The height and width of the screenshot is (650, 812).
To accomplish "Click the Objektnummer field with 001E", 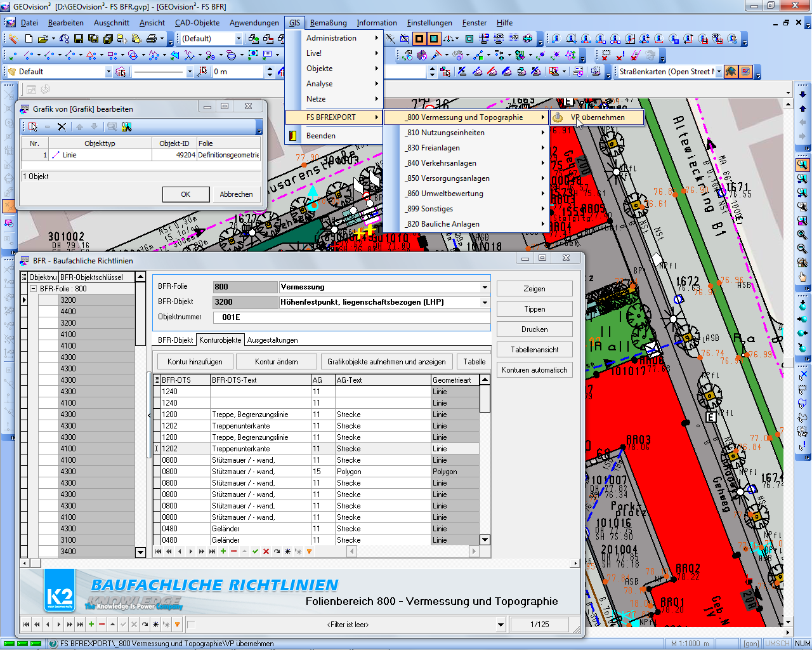I will [x=351, y=317].
